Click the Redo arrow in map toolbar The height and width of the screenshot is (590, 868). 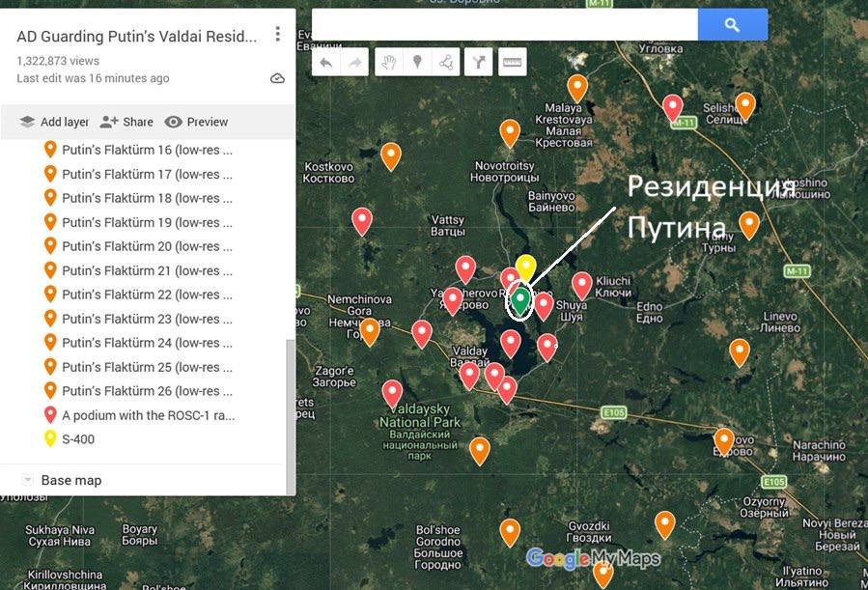[354, 63]
